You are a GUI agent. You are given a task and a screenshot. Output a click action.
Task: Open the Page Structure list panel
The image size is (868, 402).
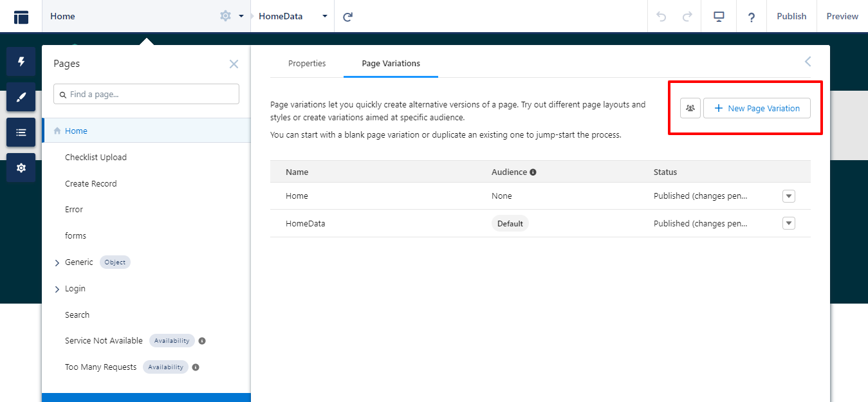21,132
